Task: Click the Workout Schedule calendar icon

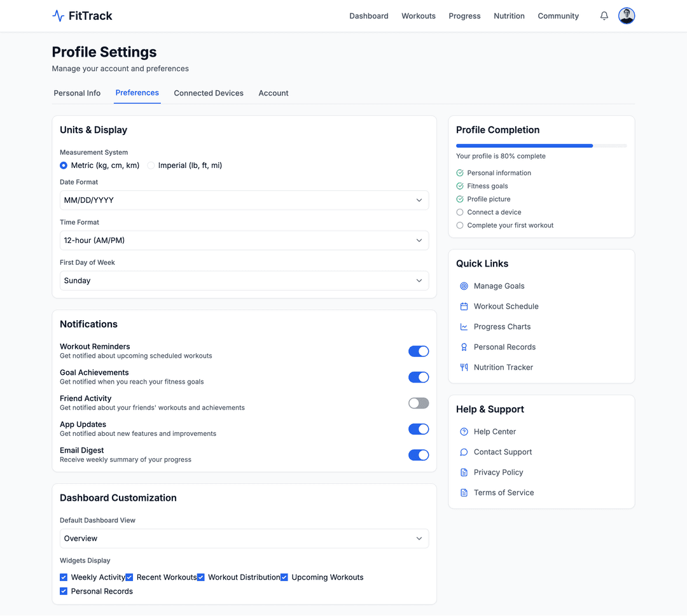Action: pos(464,307)
